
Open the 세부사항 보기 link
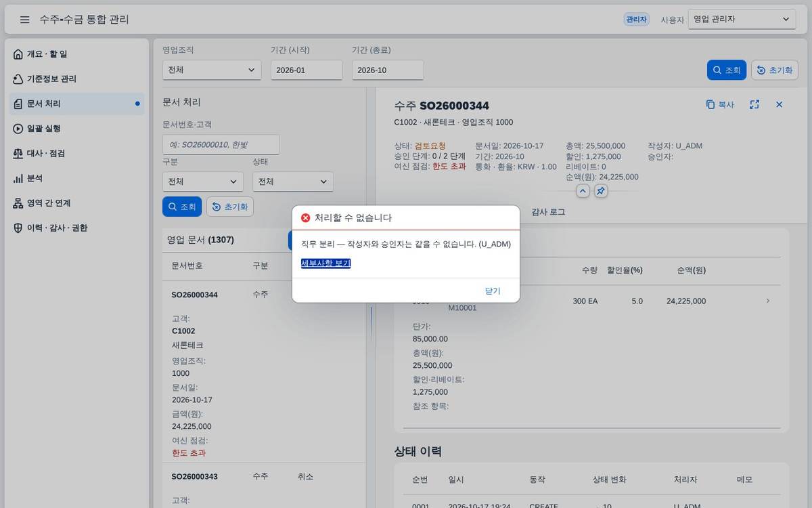pyautogui.click(x=325, y=263)
